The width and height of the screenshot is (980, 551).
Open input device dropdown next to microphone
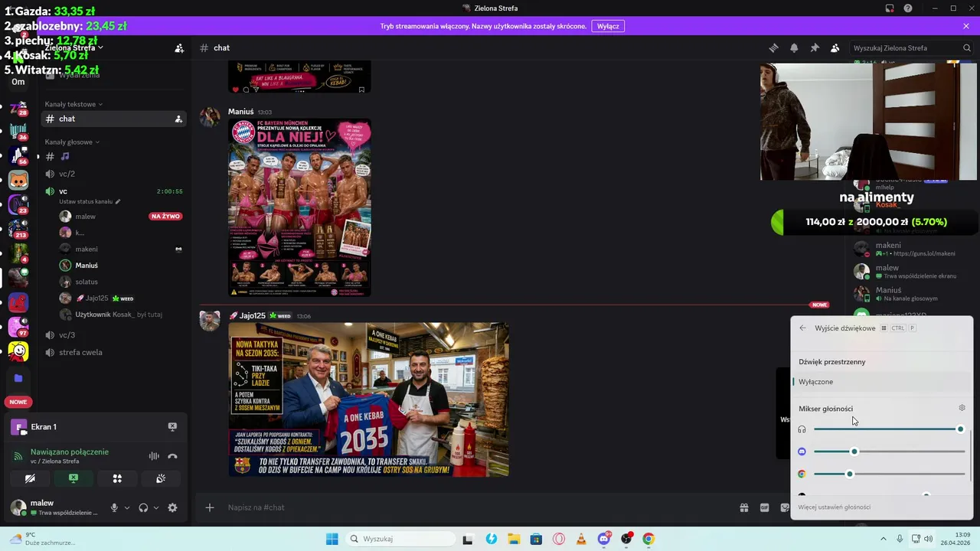127,507
